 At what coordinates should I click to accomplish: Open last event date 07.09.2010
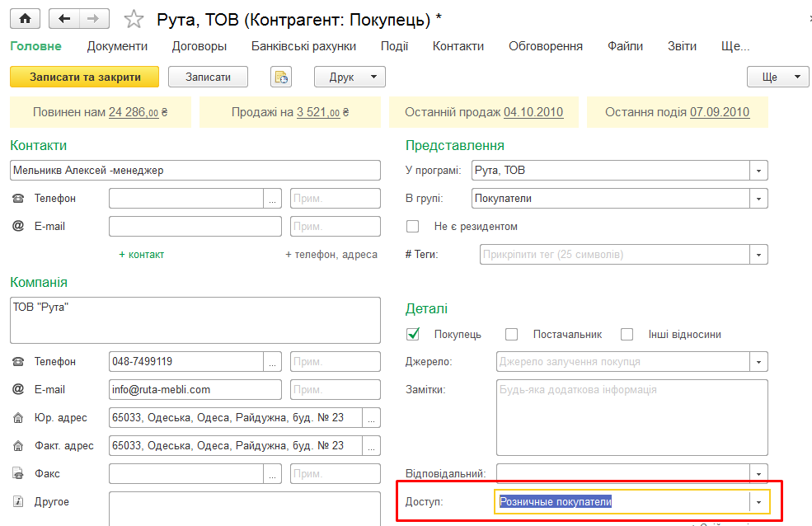pos(720,112)
